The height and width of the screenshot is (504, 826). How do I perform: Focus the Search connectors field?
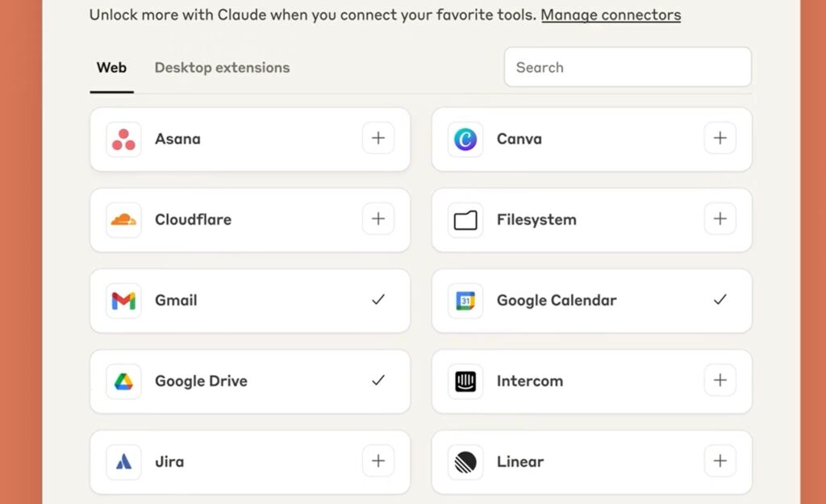coord(628,67)
